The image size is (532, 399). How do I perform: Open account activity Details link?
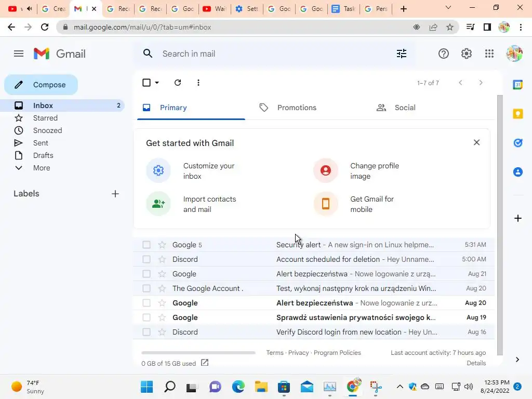476,363
